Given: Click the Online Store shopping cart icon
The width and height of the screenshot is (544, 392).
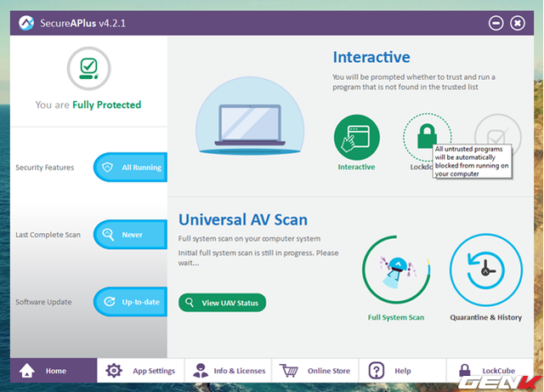Looking at the screenshot, I should 289,371.
